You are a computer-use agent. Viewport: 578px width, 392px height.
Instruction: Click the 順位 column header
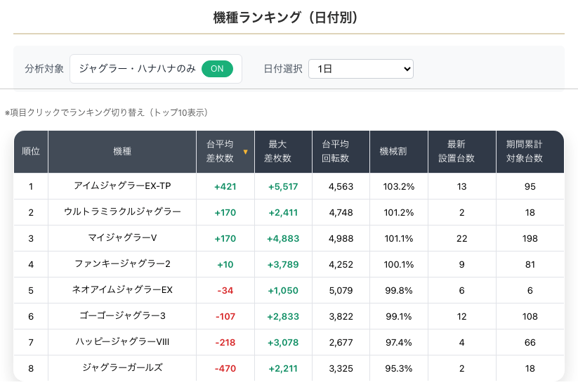tap(31, 152)
